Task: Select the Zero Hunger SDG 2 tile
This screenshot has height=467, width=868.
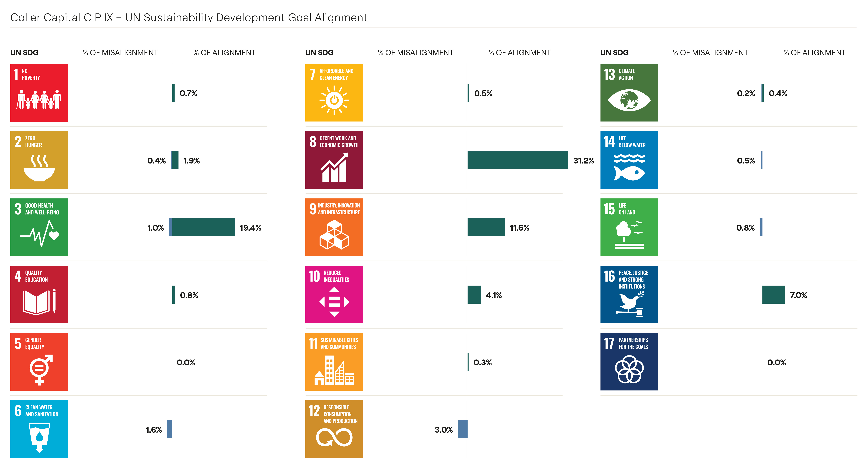Action: click(39, 160)
